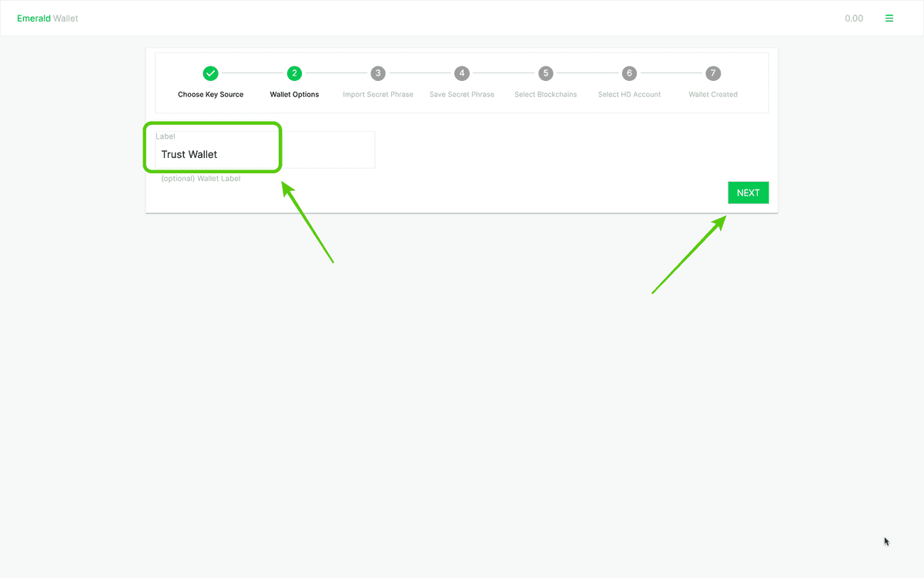Click the step 7 circle icon
The width and height of the screenshot is (924, 578).
point(712,73)
